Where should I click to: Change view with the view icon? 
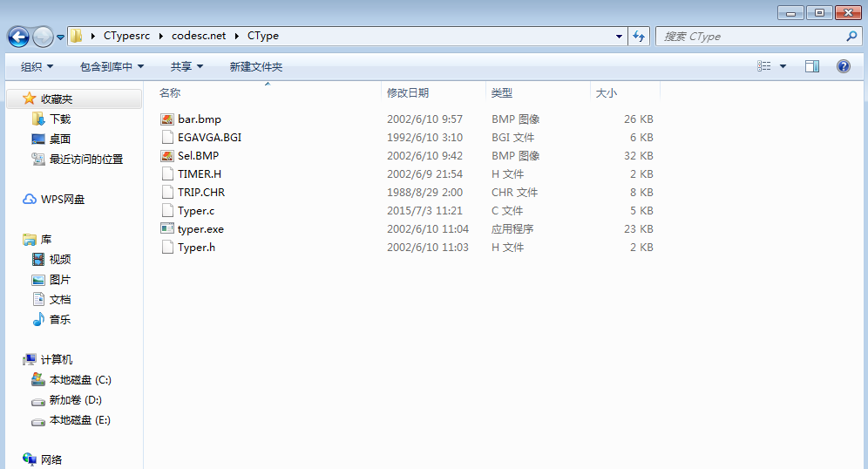tap(764, 66)
